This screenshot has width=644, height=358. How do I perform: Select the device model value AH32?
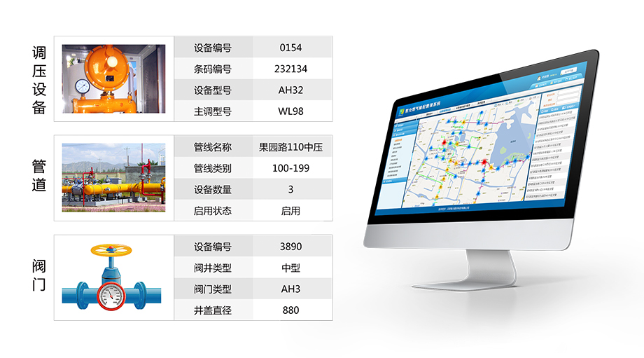290,90
